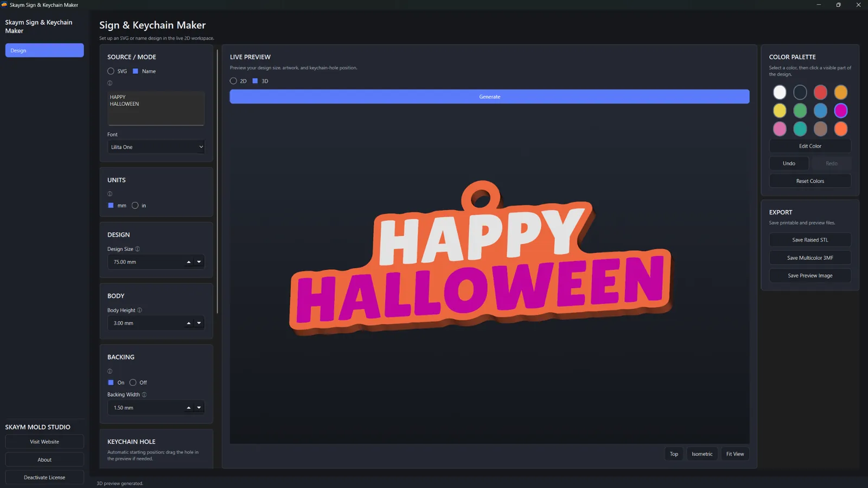Pick the green color swatch
This screenshot has height=488, width=868.
tap(800, 111)
